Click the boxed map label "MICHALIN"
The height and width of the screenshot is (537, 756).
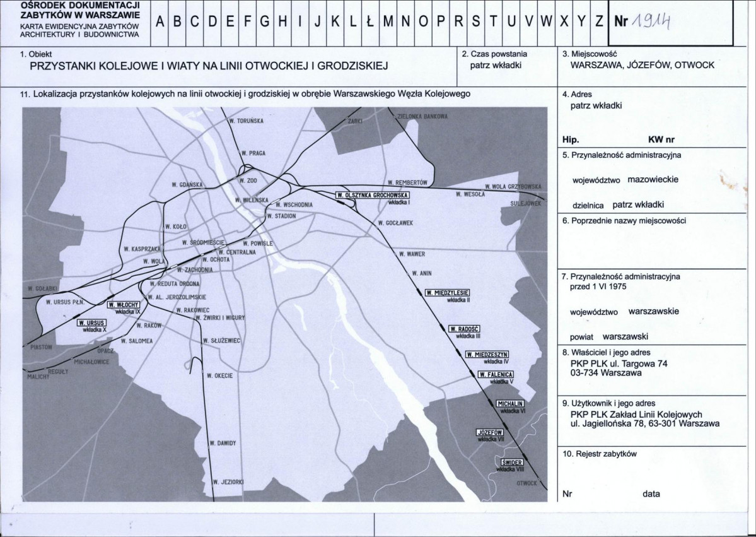click(x=510, y=404)
